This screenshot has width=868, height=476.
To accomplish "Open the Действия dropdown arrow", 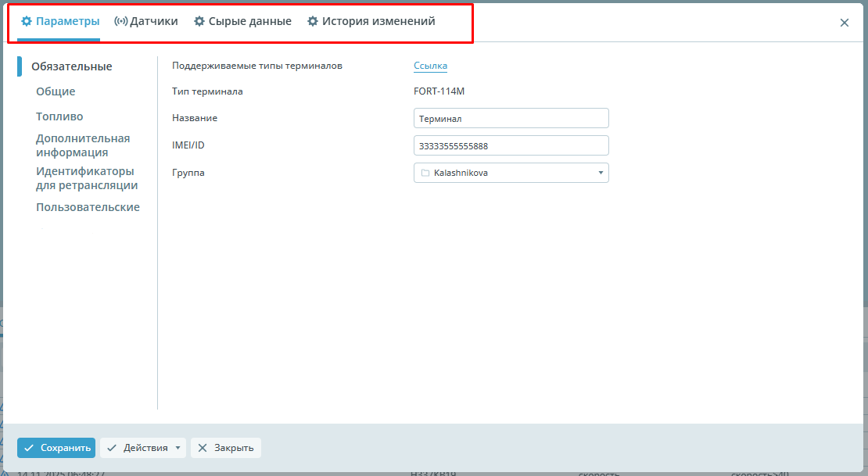I will tap(178, 448).
